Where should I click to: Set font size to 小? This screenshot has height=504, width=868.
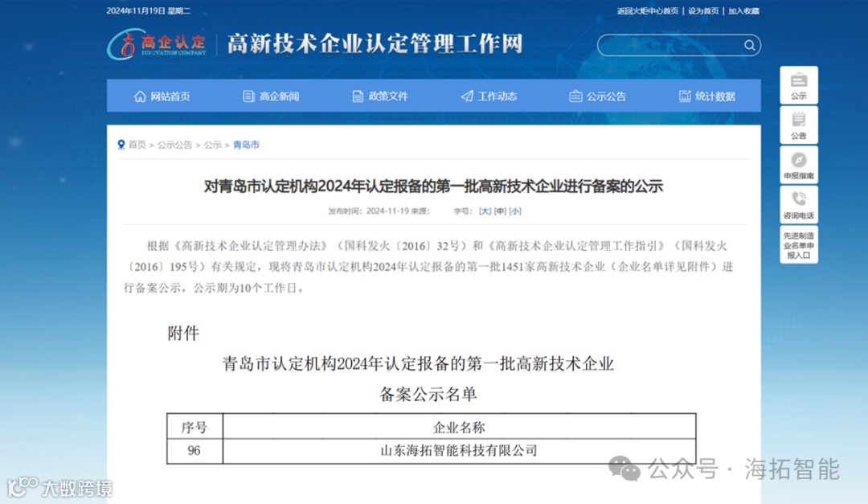[x=515, y=211]
